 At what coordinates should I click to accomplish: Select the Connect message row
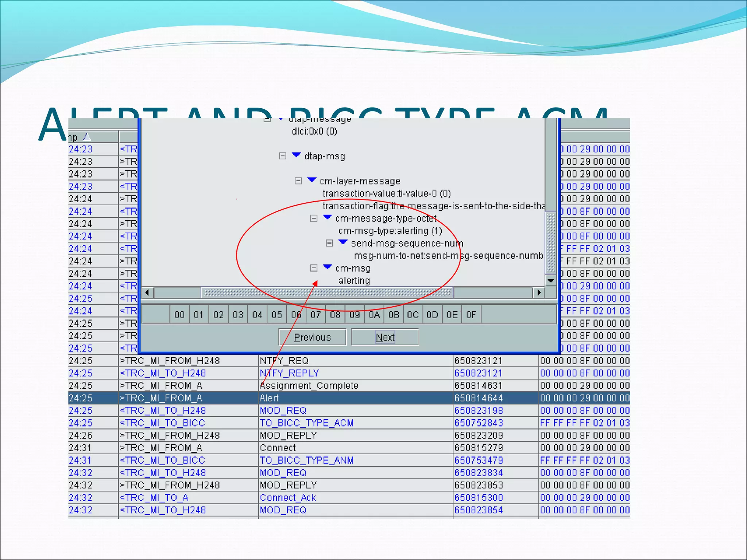349,448
